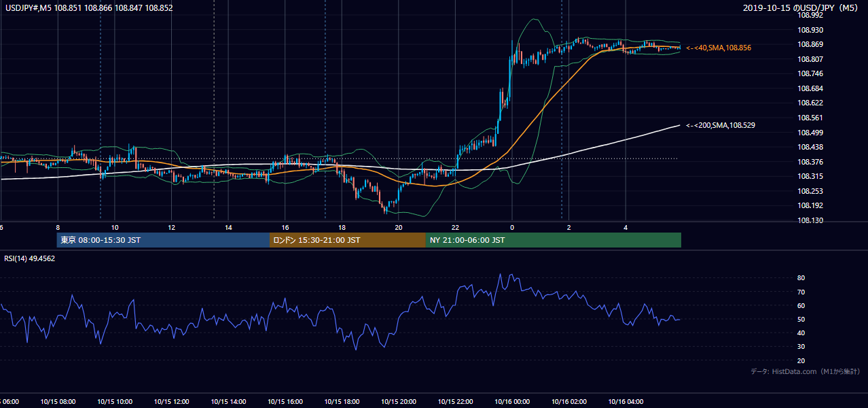This screenshot has width=868, height=408.
Task: Click hour tick 14 under price chart
Action: pos(228,228)
